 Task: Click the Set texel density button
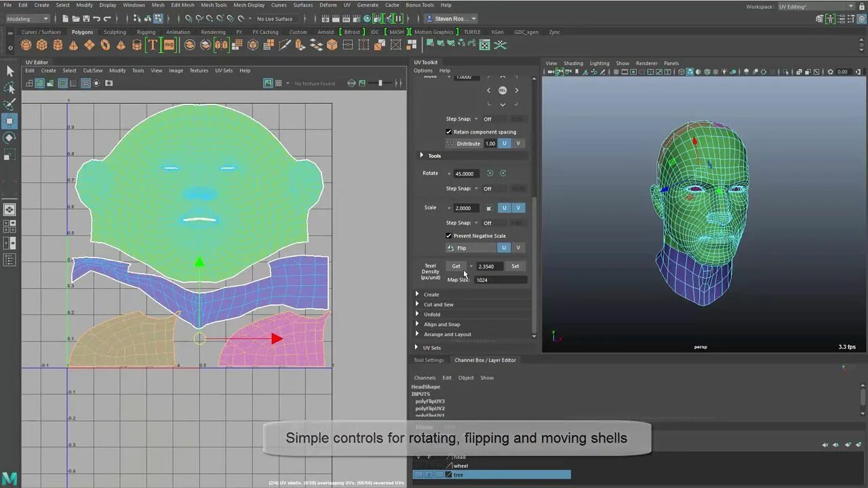[x=515, y=266]
